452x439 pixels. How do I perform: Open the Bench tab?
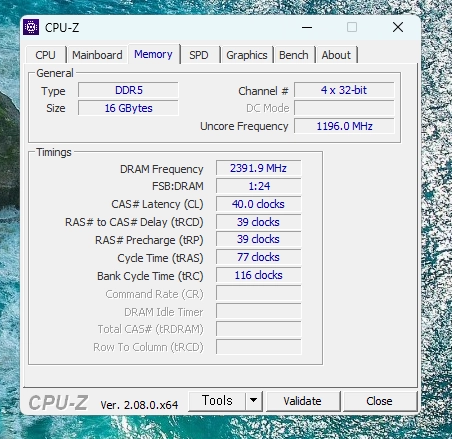294,55
